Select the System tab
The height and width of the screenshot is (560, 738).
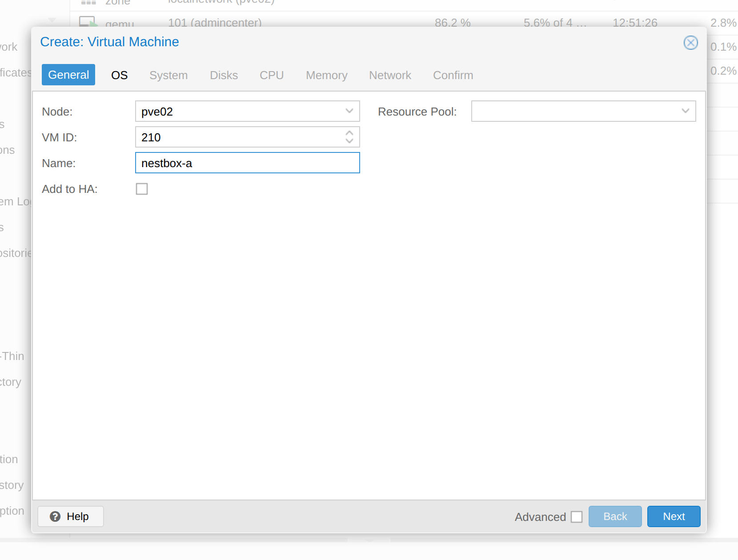[x=168, y=75]
